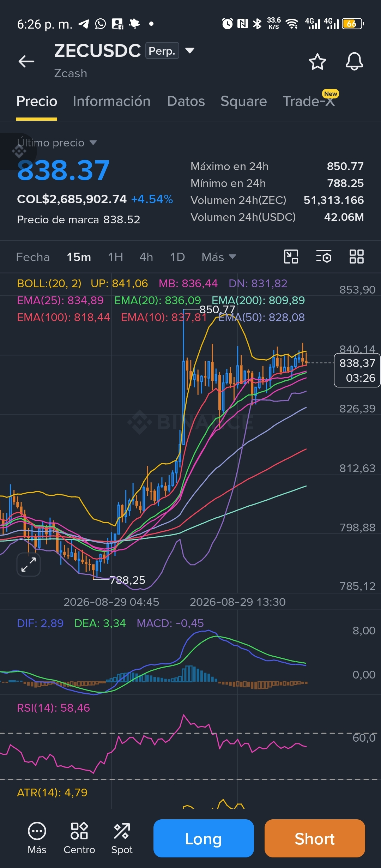Select the Fecha chart option
381x868 pixels.
[33, 257]
